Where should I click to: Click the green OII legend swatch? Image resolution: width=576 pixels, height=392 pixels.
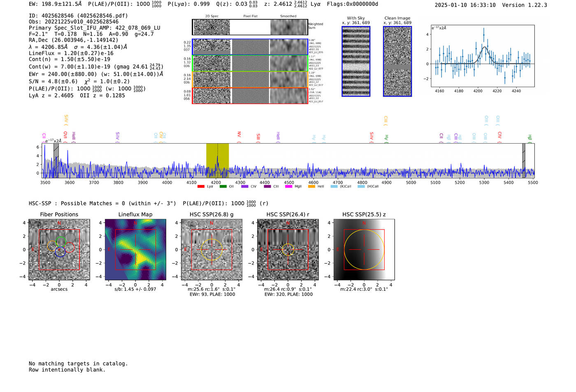223,187
